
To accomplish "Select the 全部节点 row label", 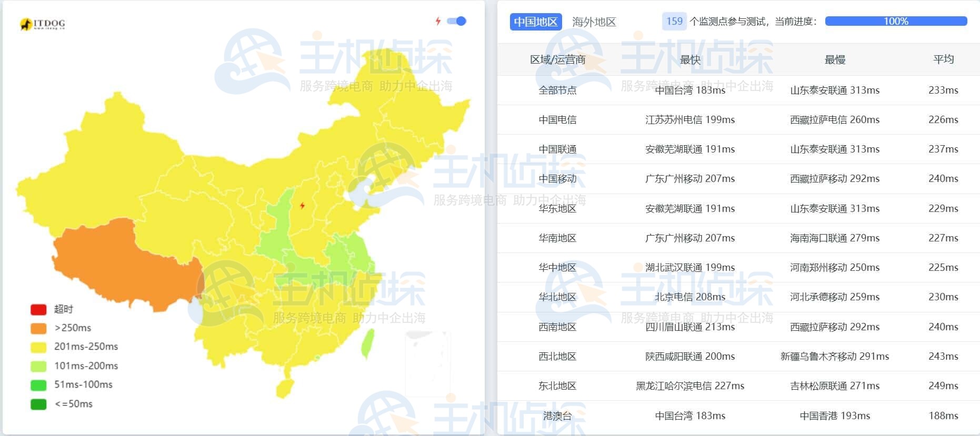I will point(557,90).
